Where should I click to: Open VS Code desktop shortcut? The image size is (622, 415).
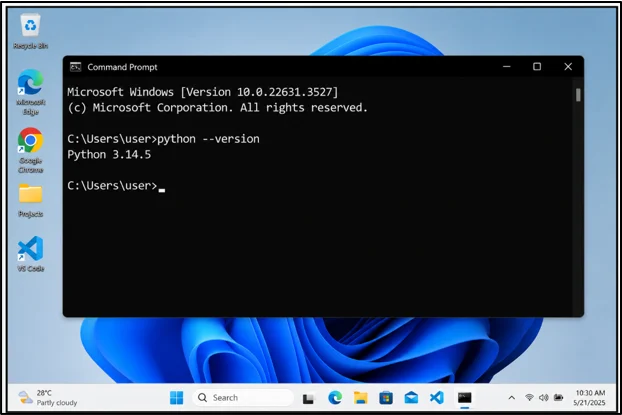coord(31,254)
